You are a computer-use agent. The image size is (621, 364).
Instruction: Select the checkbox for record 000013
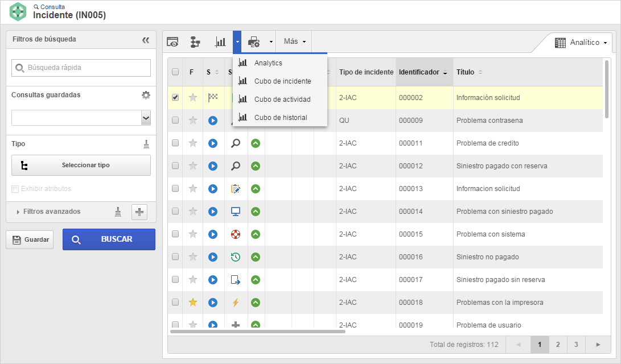[175, 188]
